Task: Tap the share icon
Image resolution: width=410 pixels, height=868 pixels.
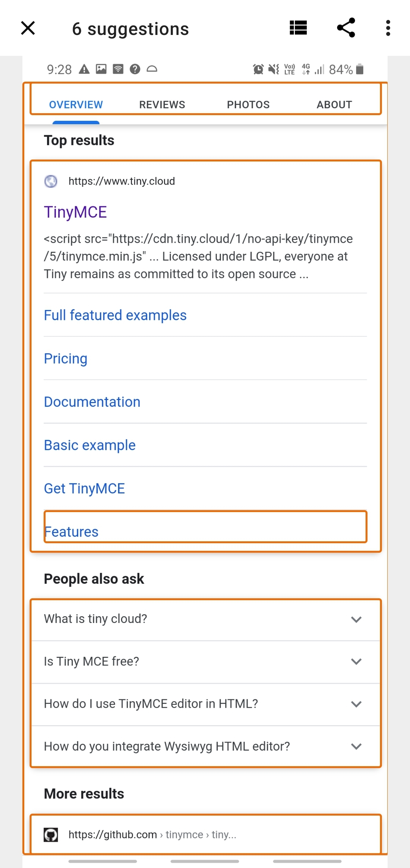Action: pyautogui.click(x=346, y=28)
